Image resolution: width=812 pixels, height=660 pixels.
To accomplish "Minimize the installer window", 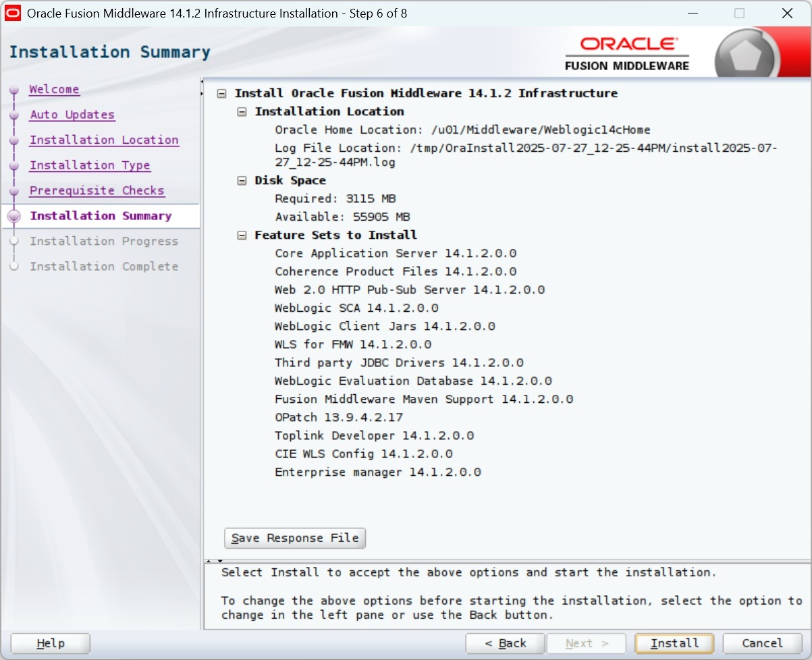I will click(692, 13).
